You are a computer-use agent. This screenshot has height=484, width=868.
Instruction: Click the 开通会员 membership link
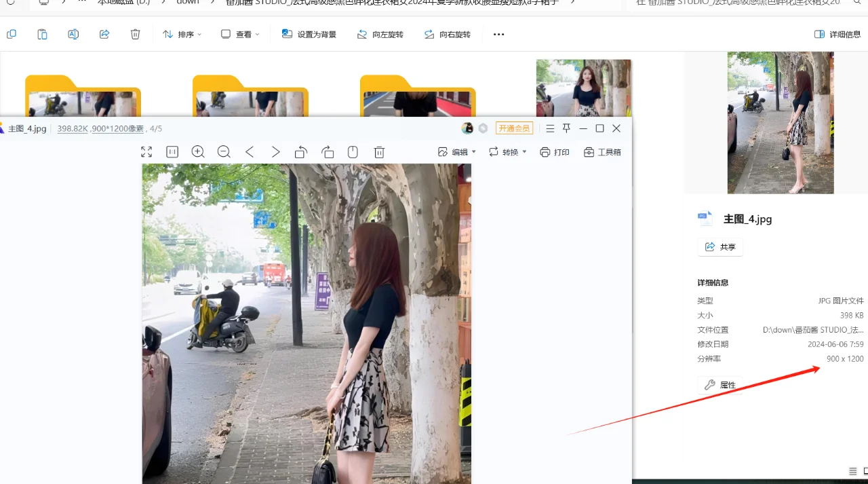tap(514, 128)
